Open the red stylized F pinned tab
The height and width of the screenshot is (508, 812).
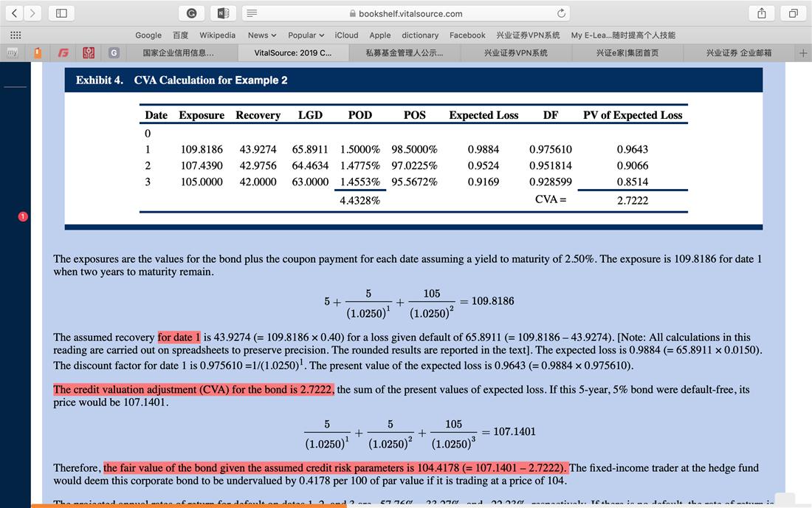click(x=63, y=53)
